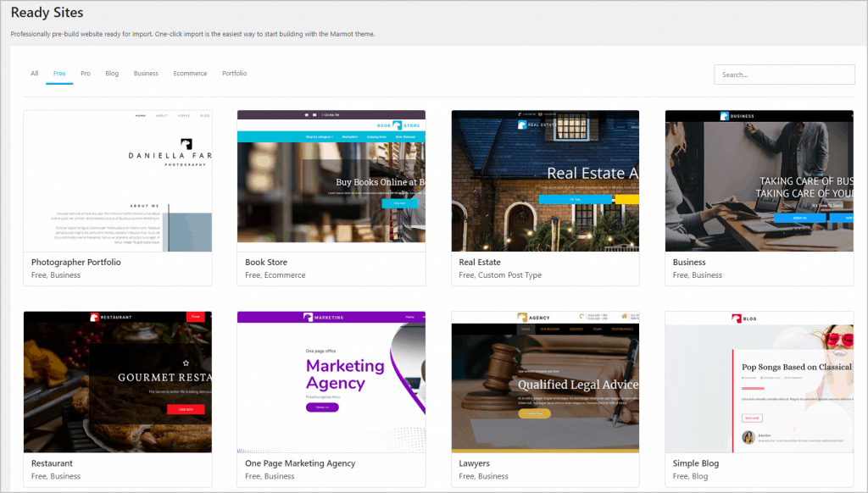Filter templates by Ecommerce
The width and height of the screenshot is (868, 493).
[x=190, y=74]
